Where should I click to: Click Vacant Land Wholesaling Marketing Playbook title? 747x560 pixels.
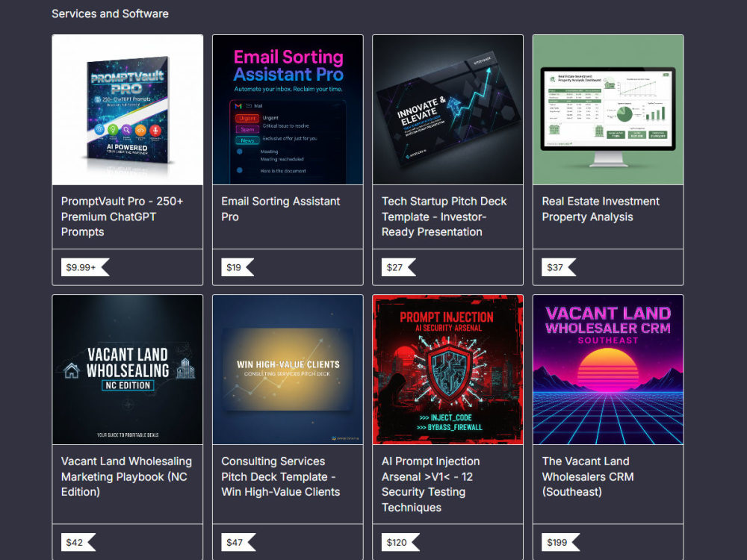pyautogui.click(x=126, y=476)
